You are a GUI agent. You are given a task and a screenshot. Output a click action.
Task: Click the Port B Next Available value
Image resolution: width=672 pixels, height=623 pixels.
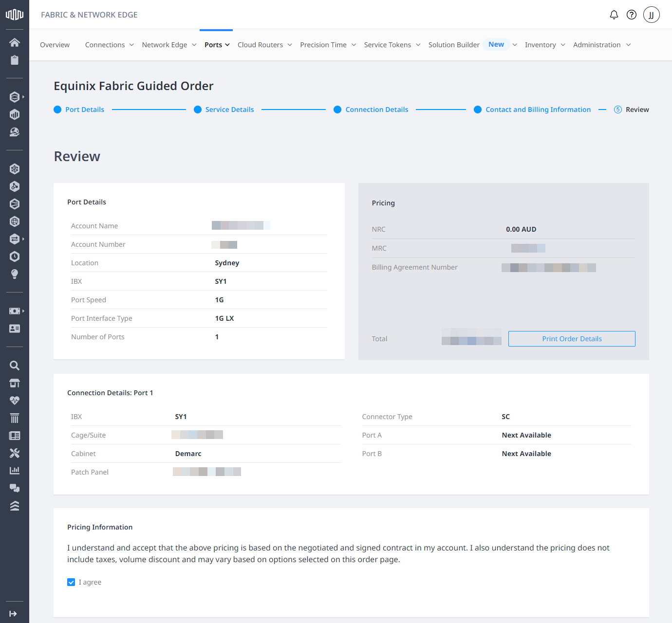point(526,454)
